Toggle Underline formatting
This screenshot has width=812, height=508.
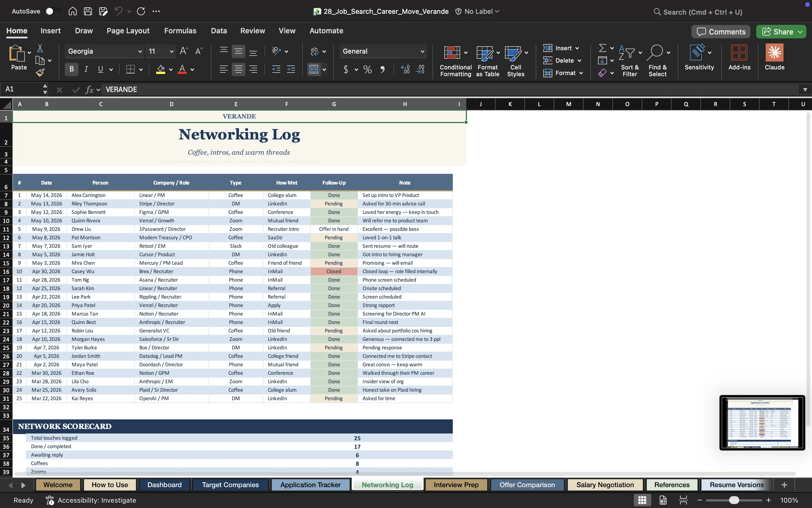coord(100,69)
